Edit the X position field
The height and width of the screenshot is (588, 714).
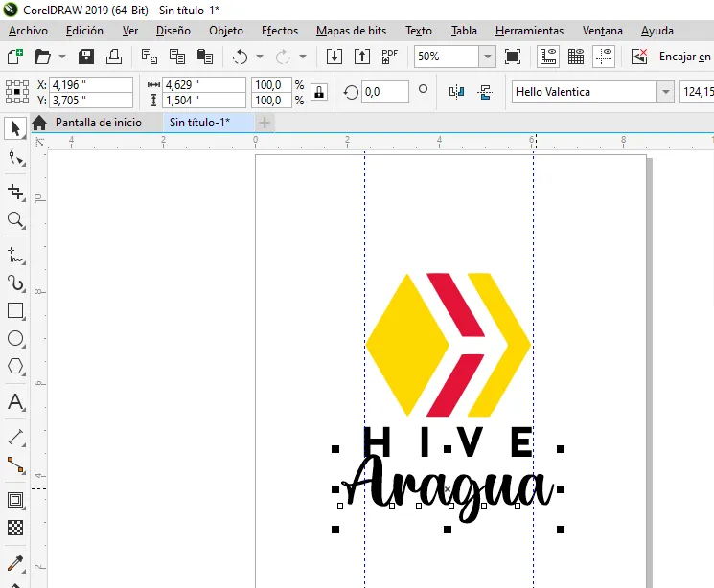[91, 84]
